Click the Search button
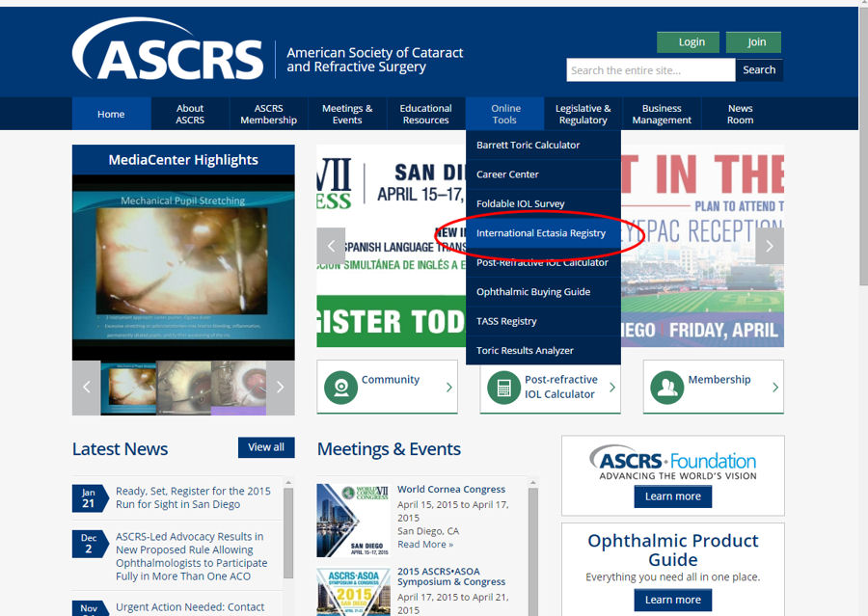This screenshot has width=868, height=616. click(x=759, y=70)
